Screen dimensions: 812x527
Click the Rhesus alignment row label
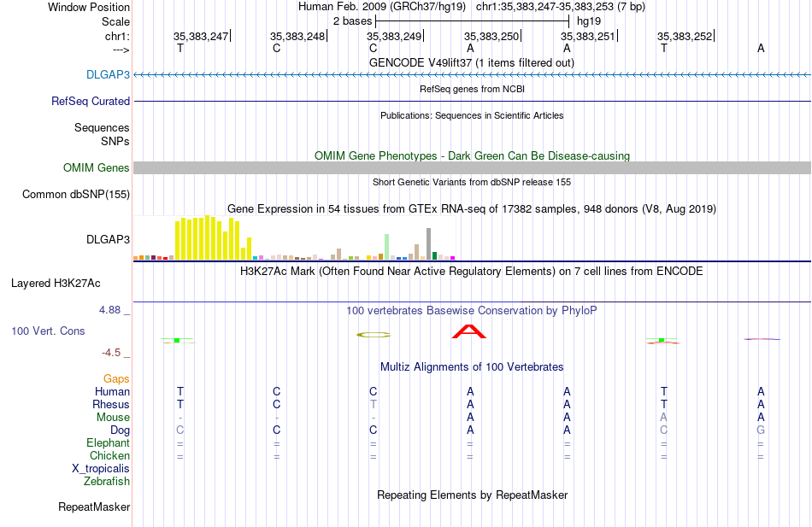pyautogui.click(x=111, y=404)
